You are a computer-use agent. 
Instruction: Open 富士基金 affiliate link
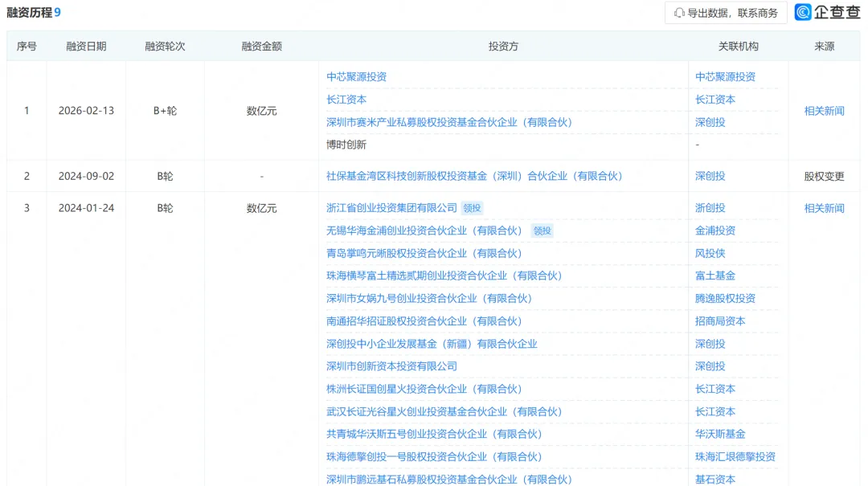coord(715,276)
